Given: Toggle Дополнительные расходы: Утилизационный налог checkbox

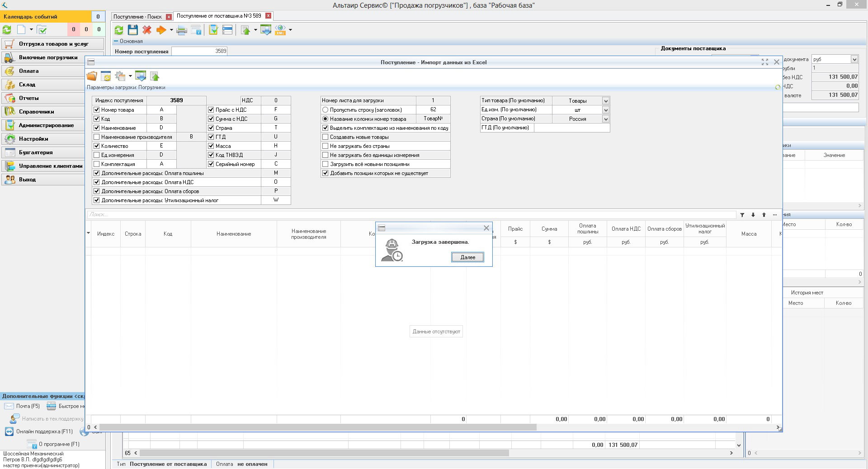Looking at the screenshot, I should tap(96, 200).
